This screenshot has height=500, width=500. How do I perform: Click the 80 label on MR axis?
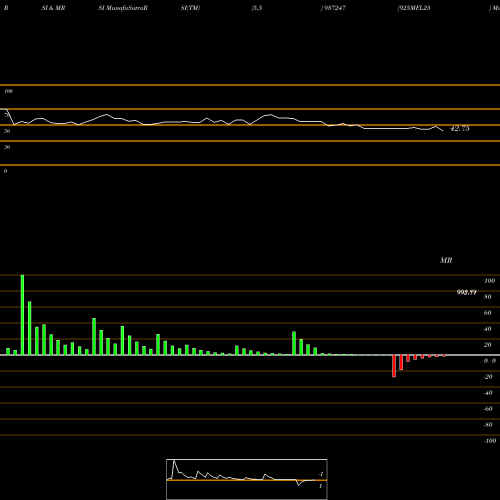[x=487, y=297]
